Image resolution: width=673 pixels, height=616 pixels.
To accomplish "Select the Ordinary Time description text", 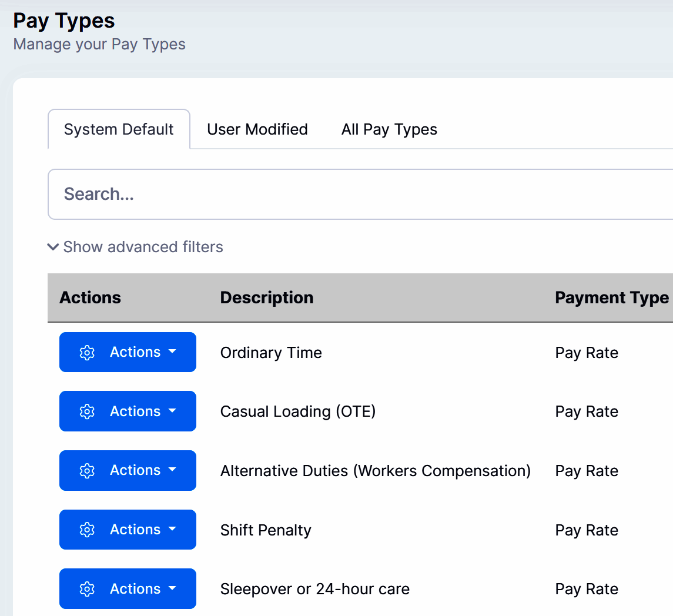I will tap(271, 353).
